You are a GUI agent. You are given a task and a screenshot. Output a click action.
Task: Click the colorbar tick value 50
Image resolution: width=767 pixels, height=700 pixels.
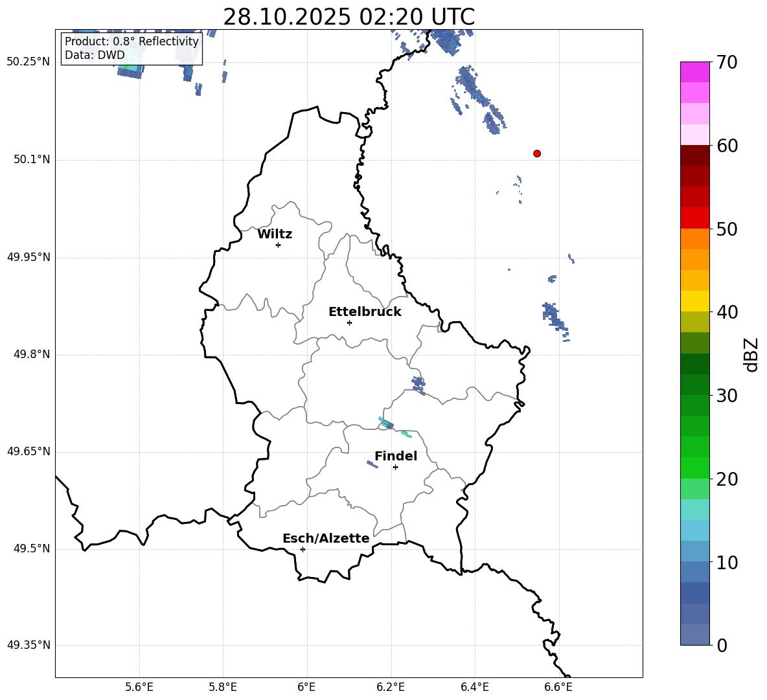click(x=727, y=229)
